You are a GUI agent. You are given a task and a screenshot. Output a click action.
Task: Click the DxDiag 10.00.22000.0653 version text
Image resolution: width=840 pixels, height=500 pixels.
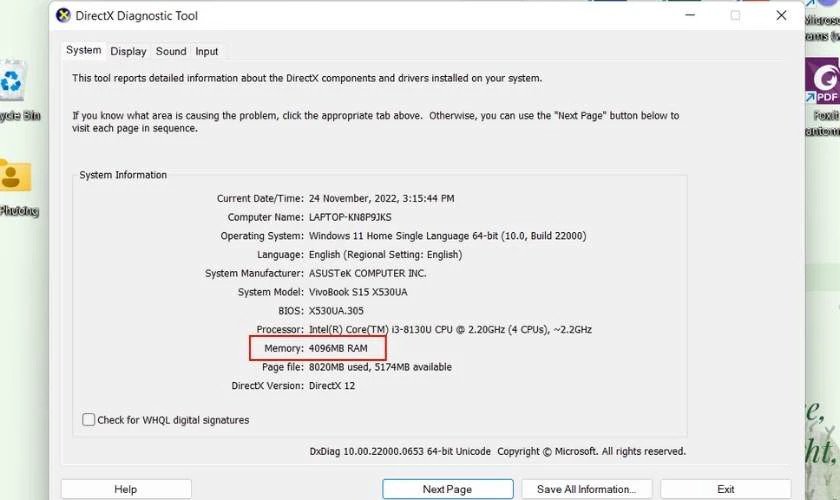pyautogui.click(x=400, y=451)
